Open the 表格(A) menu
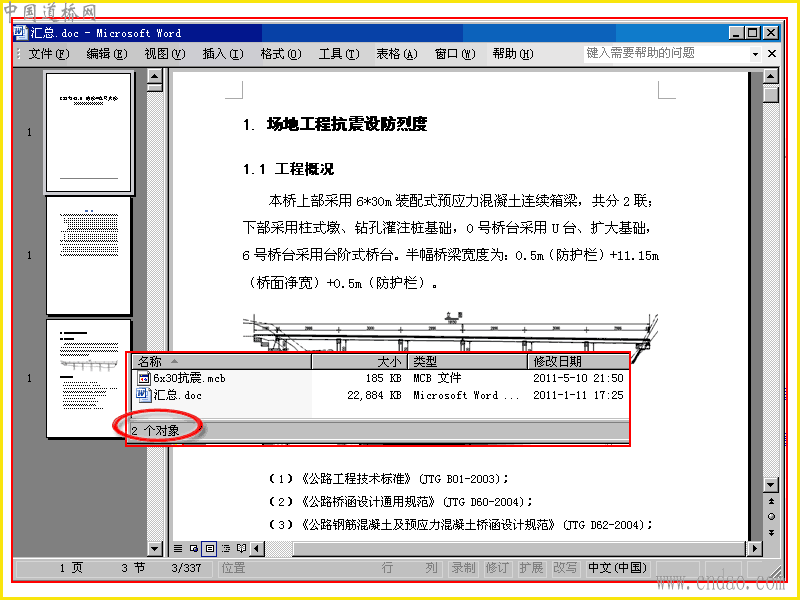 tap(397, 54)
